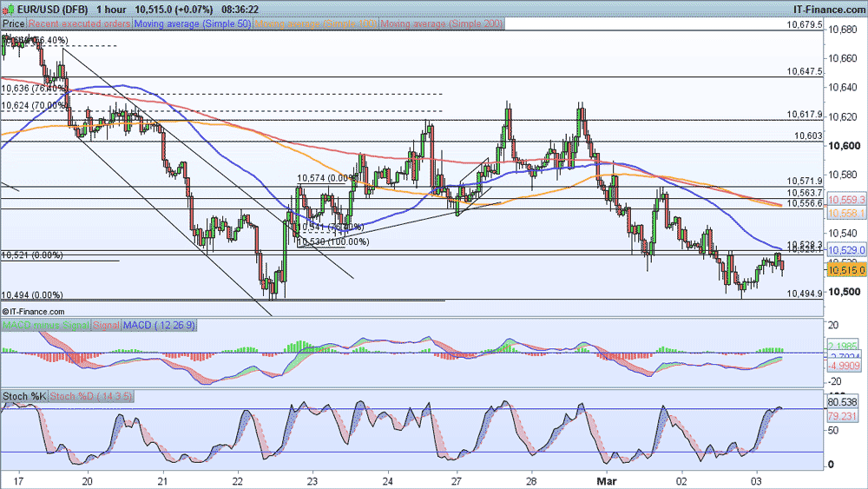Click date 22 on time axis

pyautogui.click(x=238, y=480)
